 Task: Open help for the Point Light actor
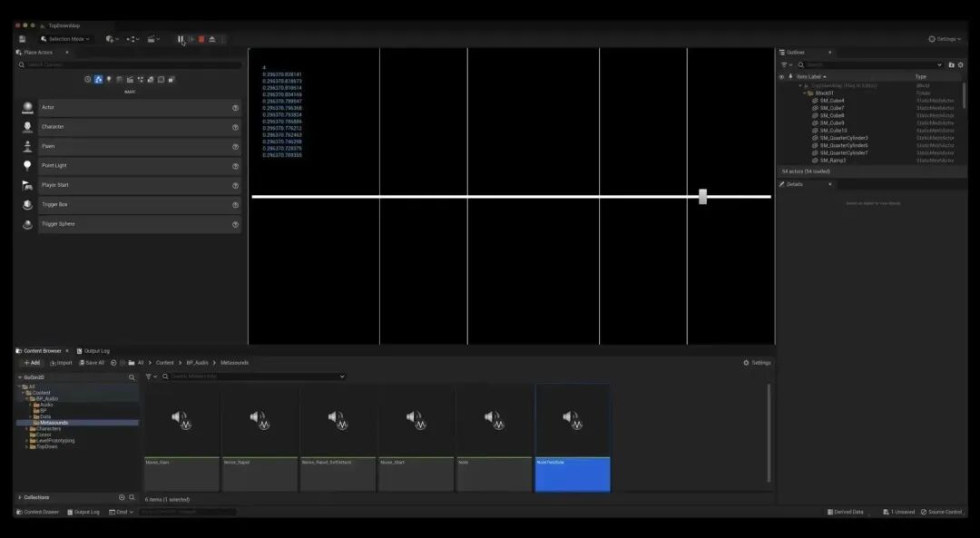(x=236, y=166)
